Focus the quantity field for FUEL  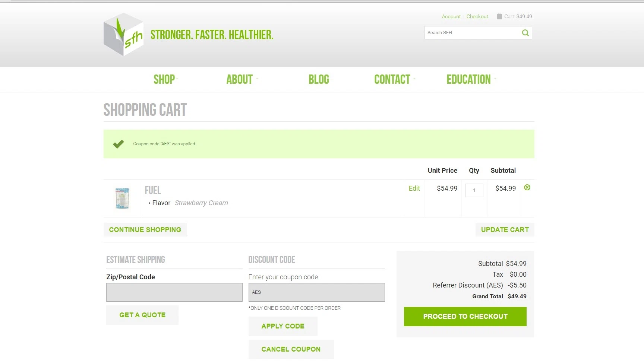tap(474, 190)
